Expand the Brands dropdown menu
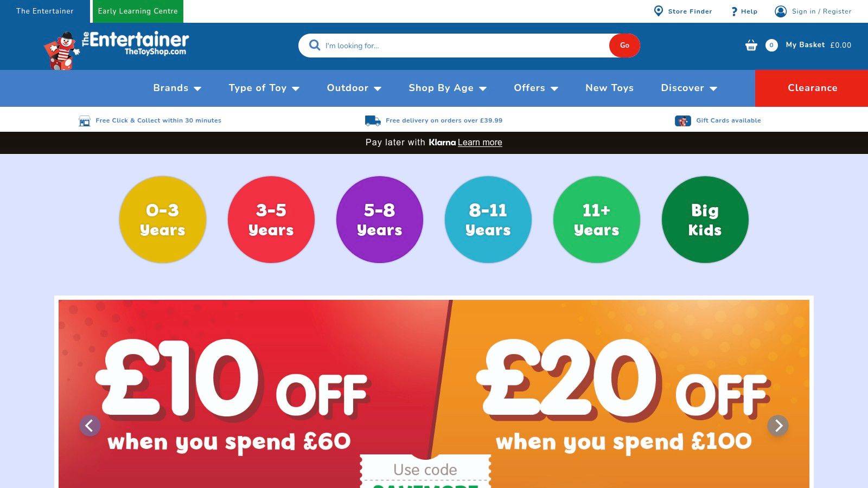Image resolution: width=868 pixels, height=488 pixels. coord(177,88)
